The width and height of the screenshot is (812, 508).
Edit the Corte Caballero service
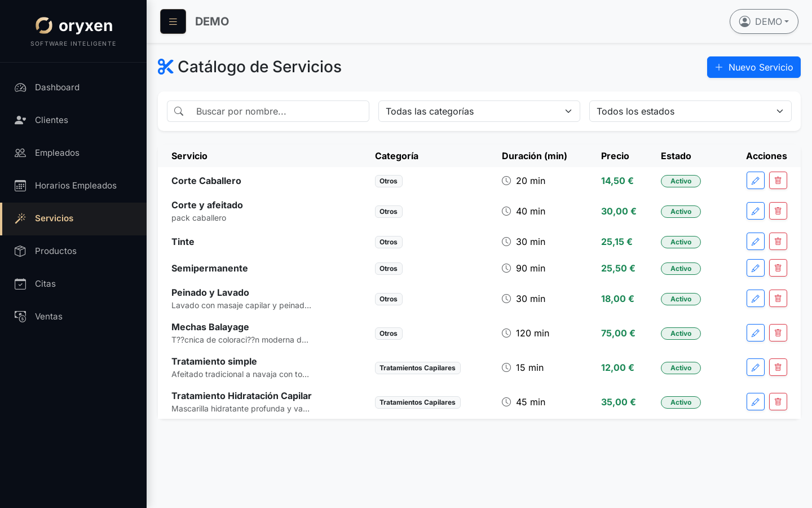pyautogui.click(x=756, y=181)
